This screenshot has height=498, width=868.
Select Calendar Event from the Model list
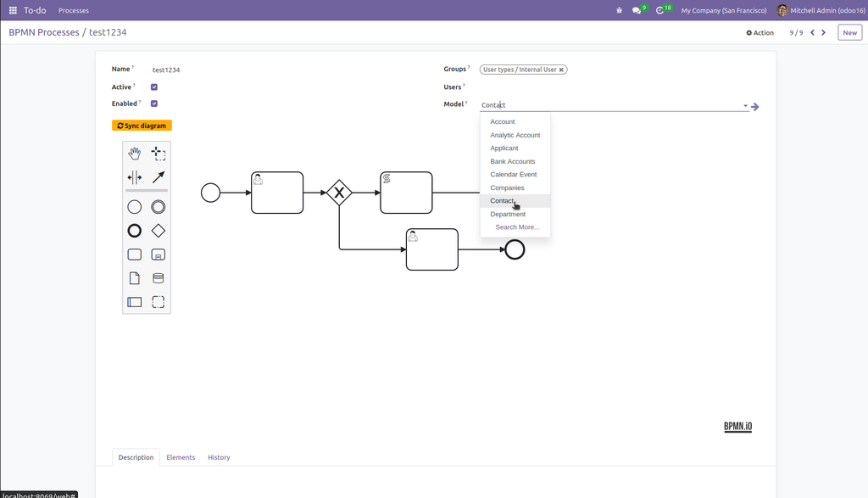[x=515, y=175]
